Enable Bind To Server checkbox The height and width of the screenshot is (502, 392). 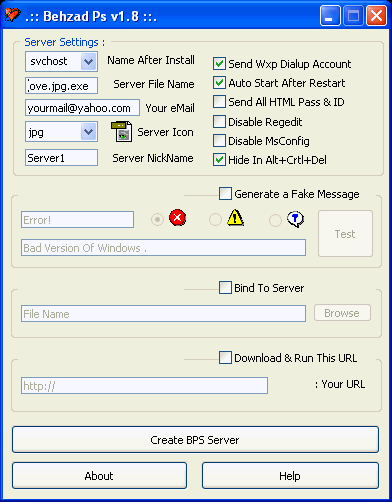(x=225, y=288)
